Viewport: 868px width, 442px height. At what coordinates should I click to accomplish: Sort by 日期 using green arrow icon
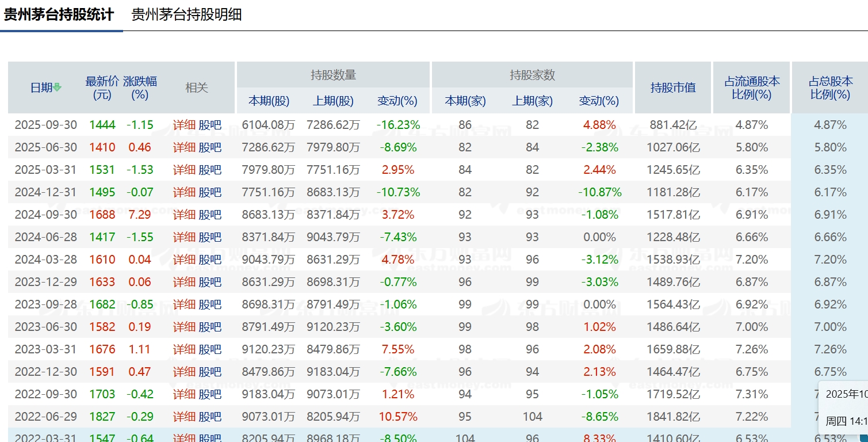point(57,87)
